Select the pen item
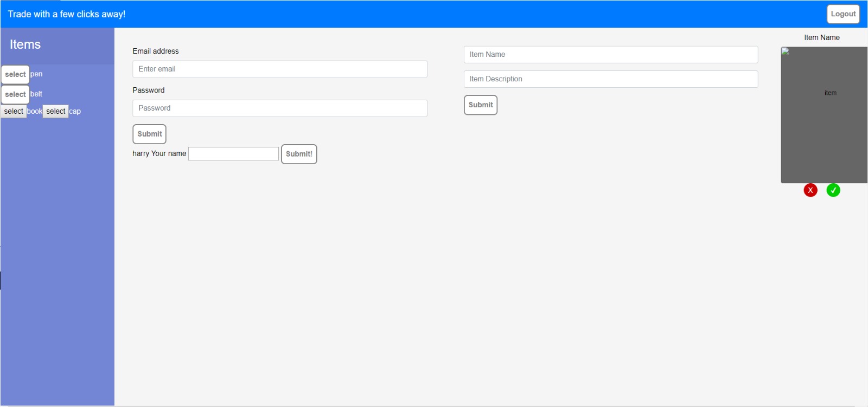The height and width of the screenshot is (407, 868). pyautogui.click(x=15, y=75)
